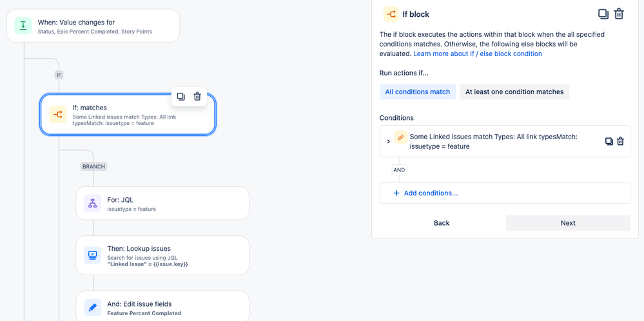Open Learn more about If/else block link
This screenshot has width=644, height=321.
click(478, 53)
